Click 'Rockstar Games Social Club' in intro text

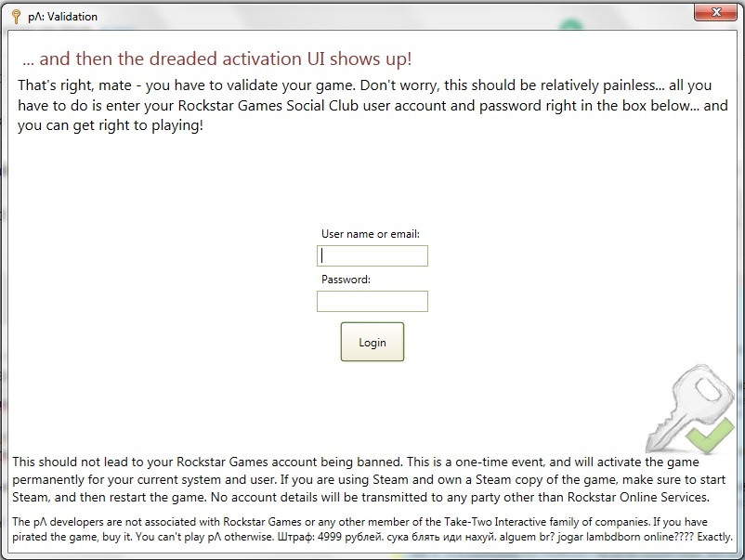point(268,106)
